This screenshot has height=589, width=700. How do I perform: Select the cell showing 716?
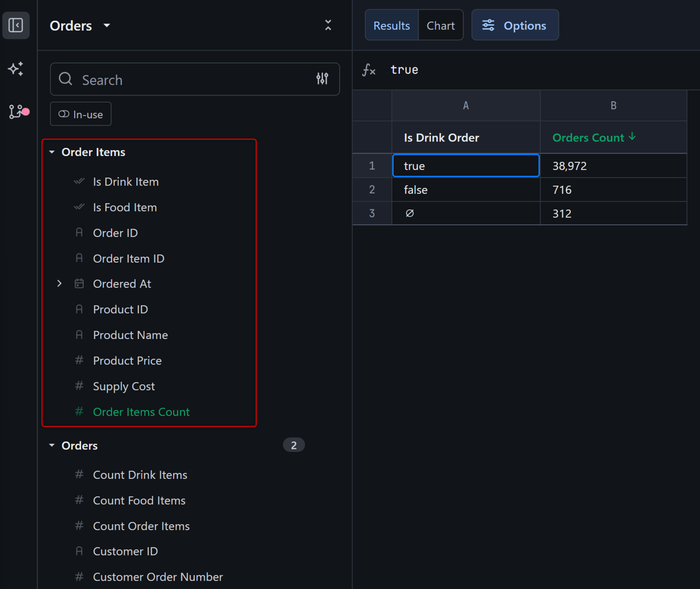click(614, 190)
